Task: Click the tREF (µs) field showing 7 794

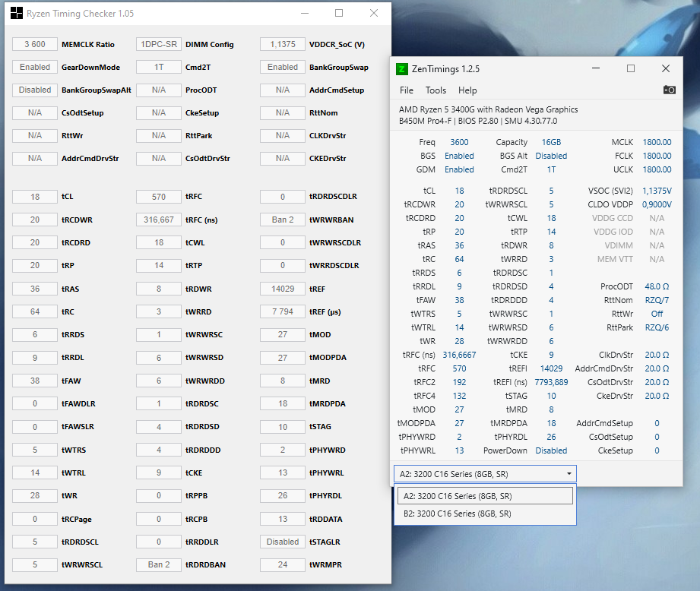Action: point(283,311)
